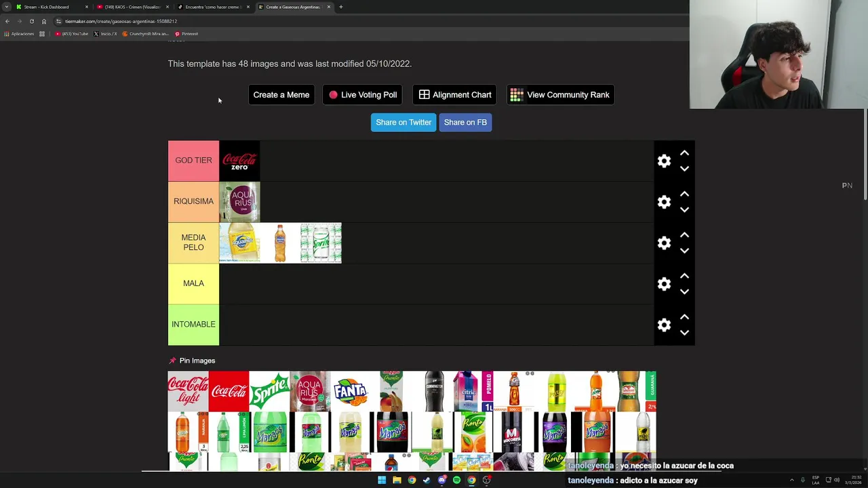Select Fanta logo image in pool

(x=351, y=391)
